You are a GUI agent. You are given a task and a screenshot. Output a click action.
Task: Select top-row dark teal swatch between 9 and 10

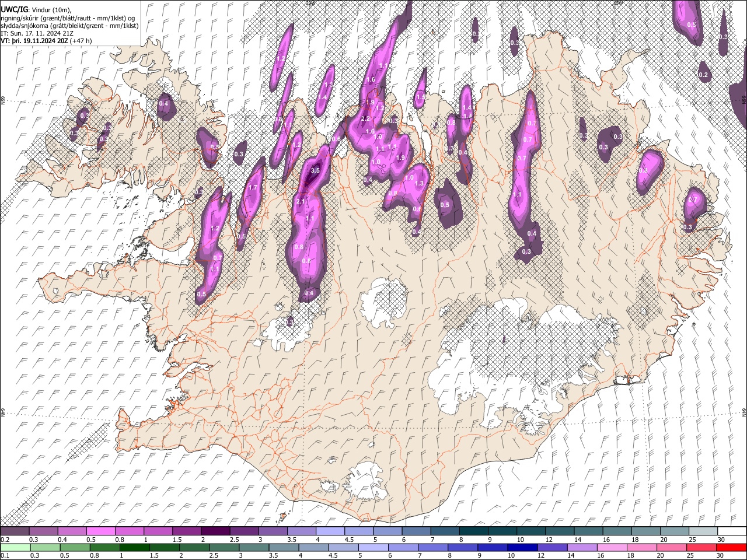click(502, 531)
